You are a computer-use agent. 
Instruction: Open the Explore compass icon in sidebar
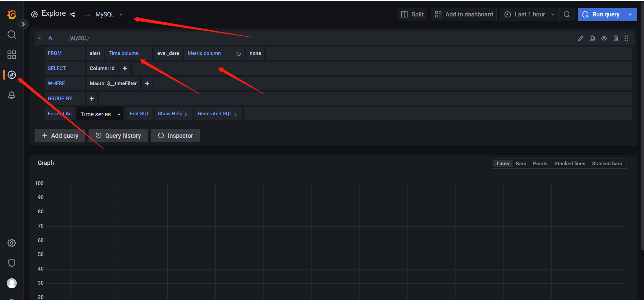point(12,75)
